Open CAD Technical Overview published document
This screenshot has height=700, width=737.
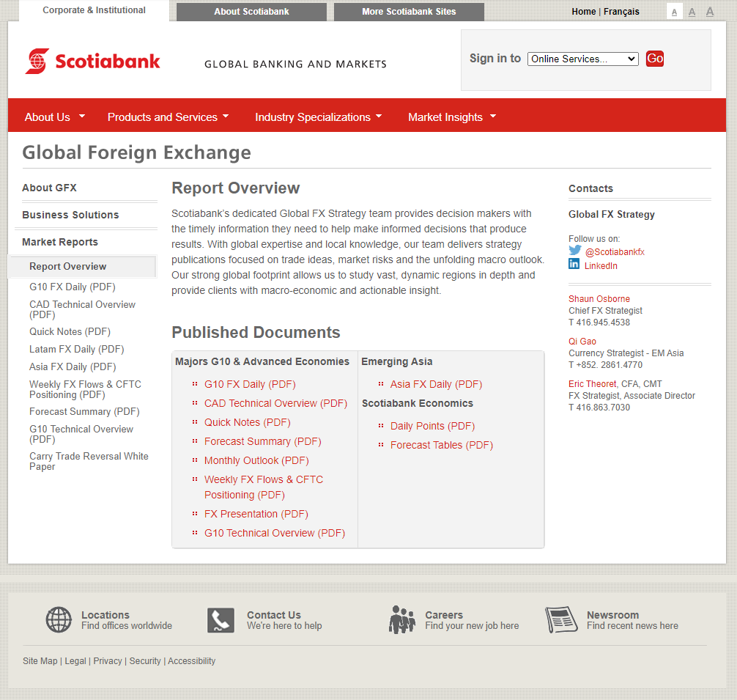[276, 403]
